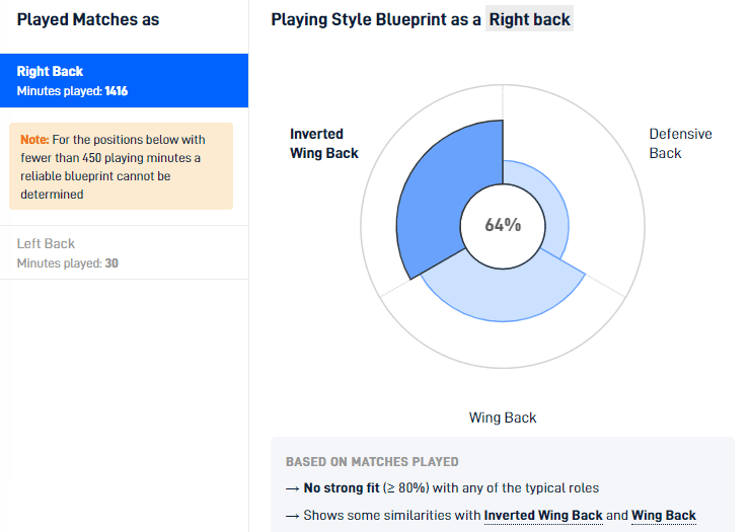Click the "Played Matches as" heading
The image size is (750, 532).
pos(88,20)
